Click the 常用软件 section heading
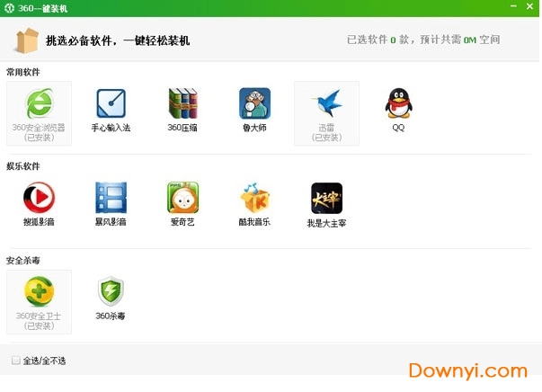 pos(23,72)
